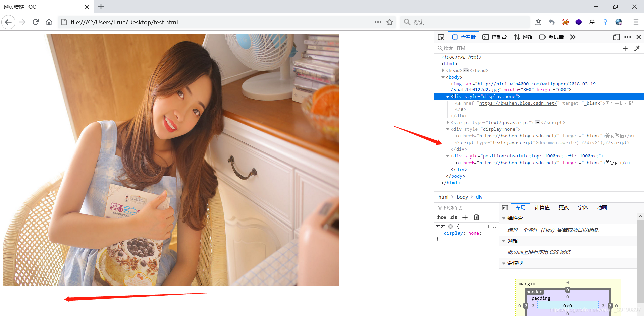The image size is (644, 316).
Task: Open a new browser tab
Action: pyautogui.click(x=101, y=7)
